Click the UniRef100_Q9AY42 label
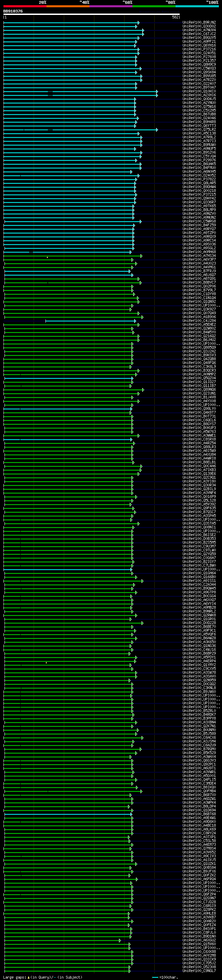 coord(199,198)
